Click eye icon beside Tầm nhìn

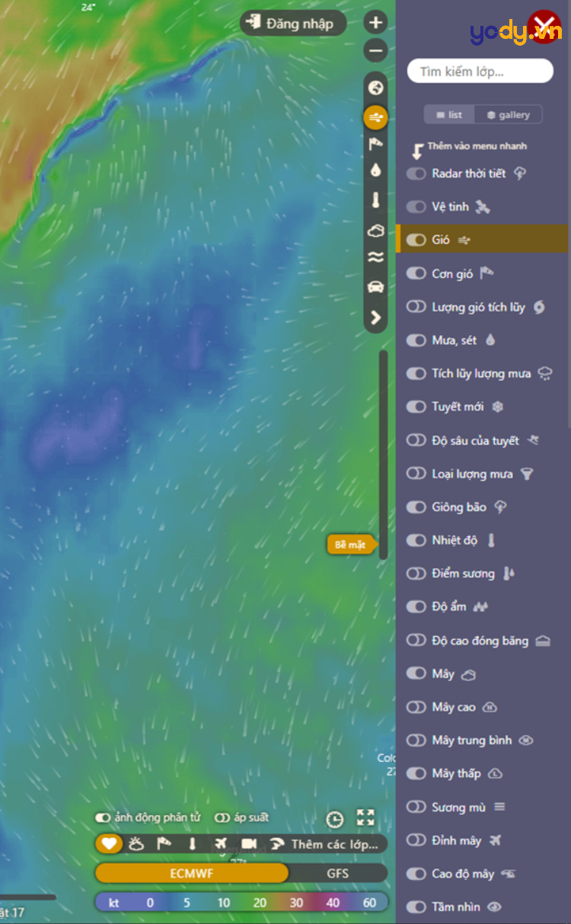(495, 906)
